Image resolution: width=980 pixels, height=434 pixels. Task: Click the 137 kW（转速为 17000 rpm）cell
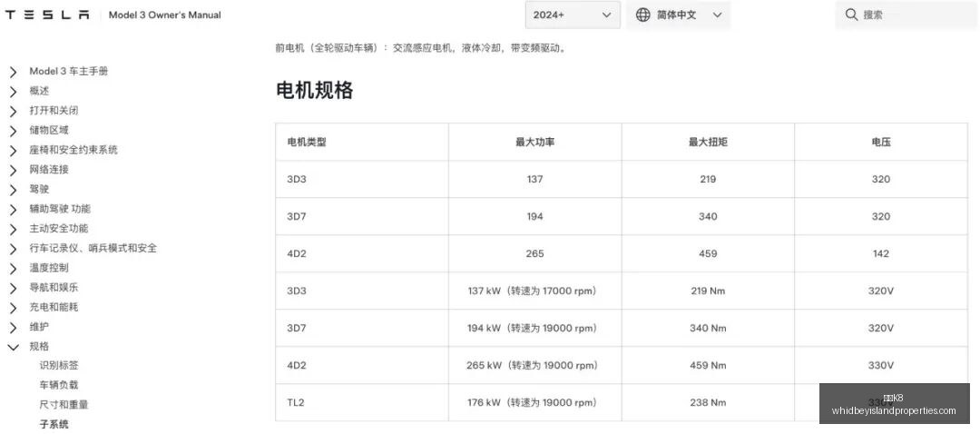(x=534, y=291)
